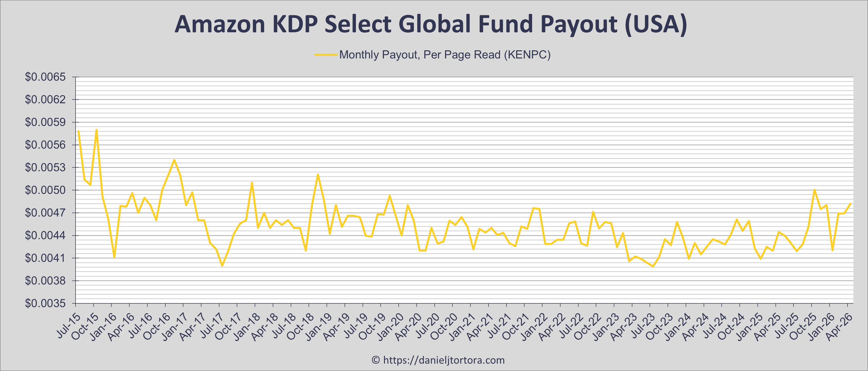Viewport: 868px width, 371px height.
Task: Click the x-axis label Jul-20
Action: [x=428, y=327]
